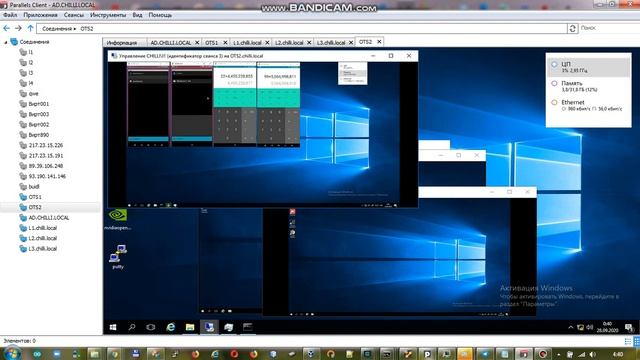Image resolution: width=640 pixels, height=360 pixels.
Task: Open the Инструменты menu
Action: [108, 15]
